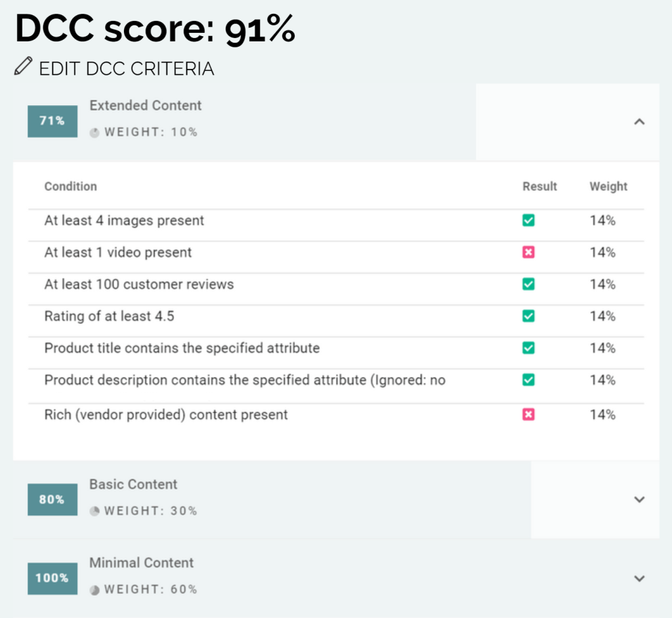Click the Result column header
This screenshot has height=618, width=672.
point(539,187)
